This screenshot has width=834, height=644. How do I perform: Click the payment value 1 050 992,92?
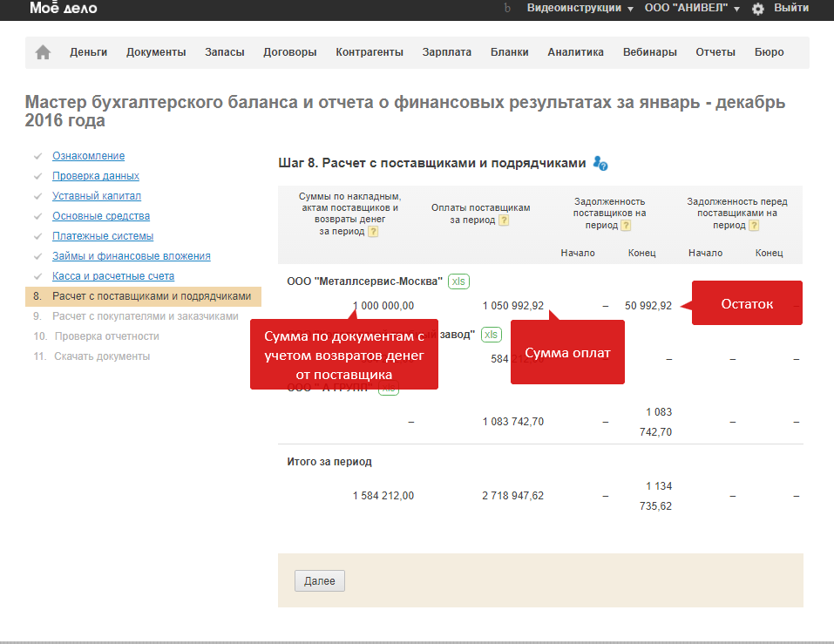(513, 306)
